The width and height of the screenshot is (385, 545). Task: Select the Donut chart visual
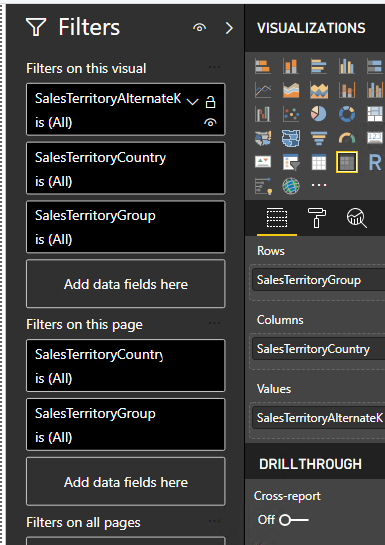(347, 114)
